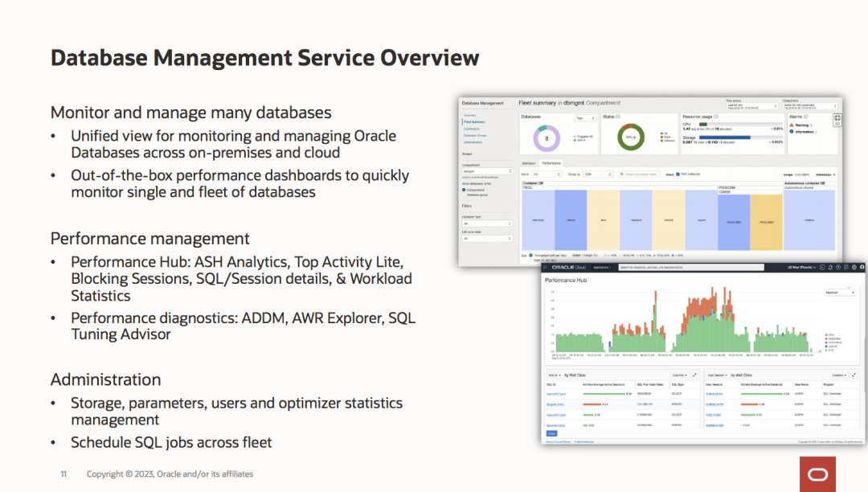Click the search magnifier in display name field

click(622, 174)
